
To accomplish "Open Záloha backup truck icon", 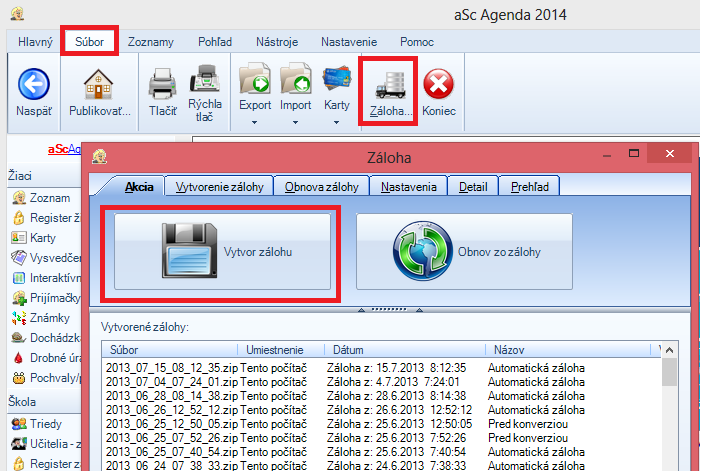I will point(391,85).
